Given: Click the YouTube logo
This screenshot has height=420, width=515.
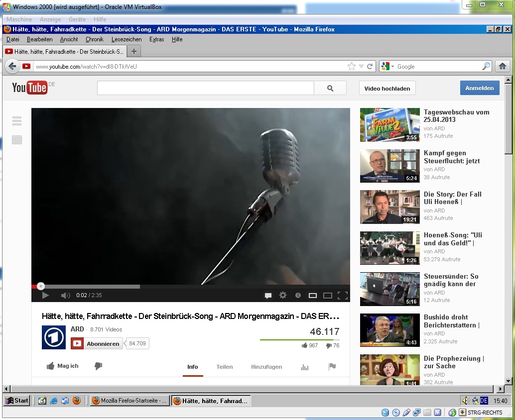Looking at the screenshot, I should (29, 88).
